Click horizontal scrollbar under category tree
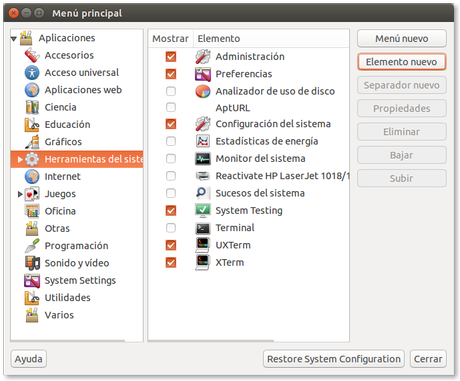The height and width of the screenshot is (381, 460). point(68,341)
